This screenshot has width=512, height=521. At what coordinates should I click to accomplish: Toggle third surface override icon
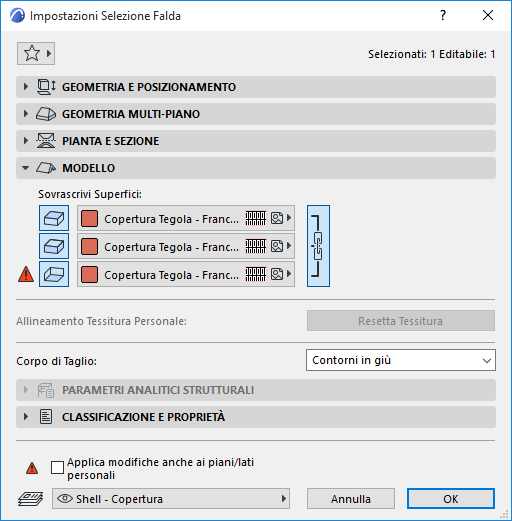click(54, 274)
